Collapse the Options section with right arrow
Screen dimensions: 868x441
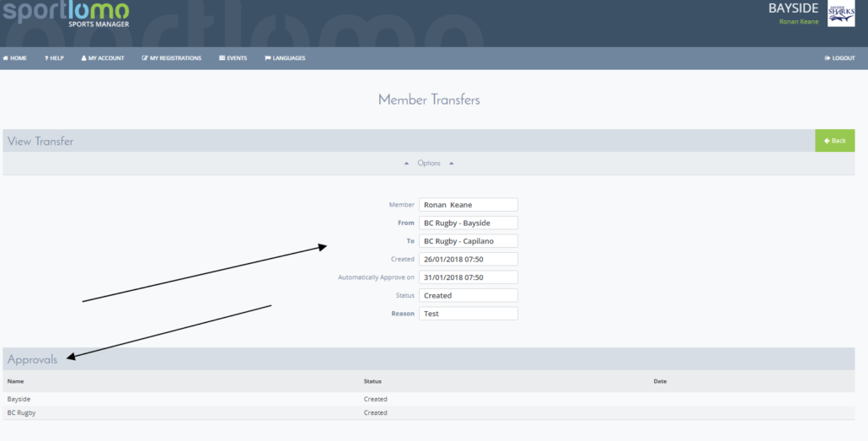(x=451, y=164)
